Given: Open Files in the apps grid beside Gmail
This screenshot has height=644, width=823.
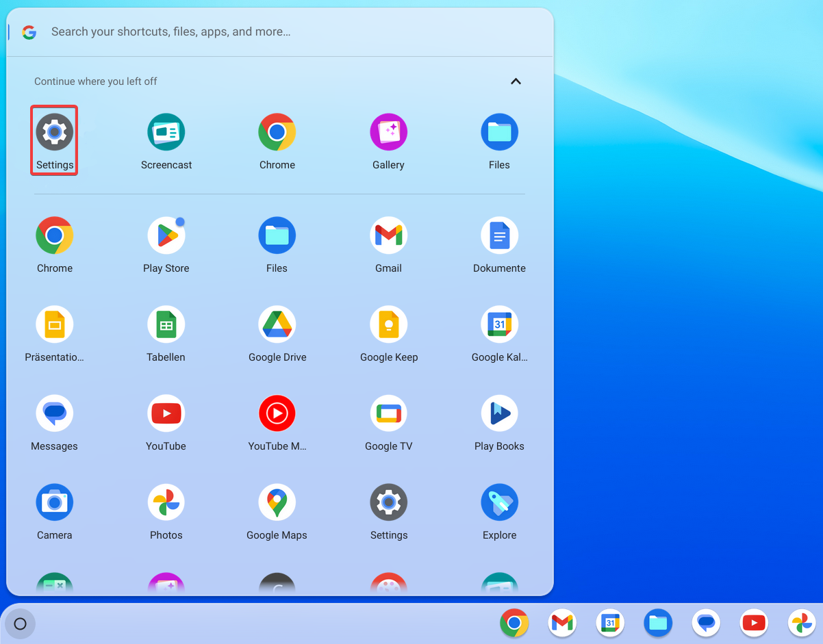Looking at the screenshot, I should (x=277, y=245).
